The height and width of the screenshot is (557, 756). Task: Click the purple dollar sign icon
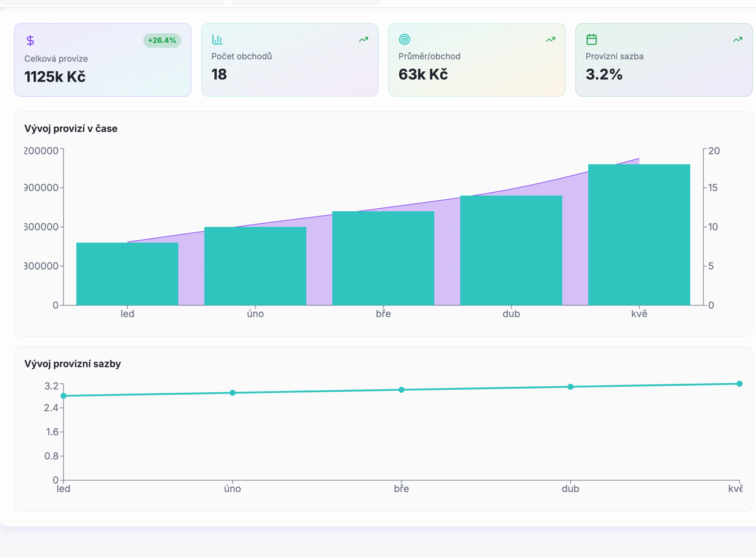point(30,40)
